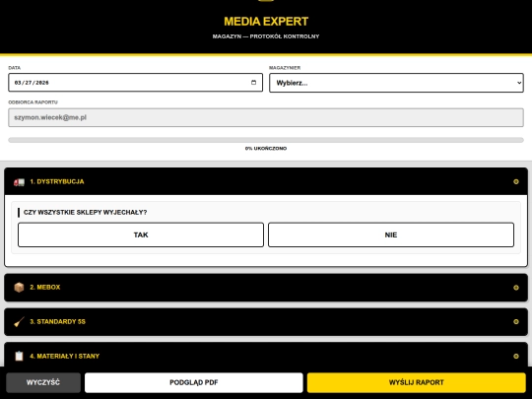
Task: Click the Data date input field
Action: [135, 83]
